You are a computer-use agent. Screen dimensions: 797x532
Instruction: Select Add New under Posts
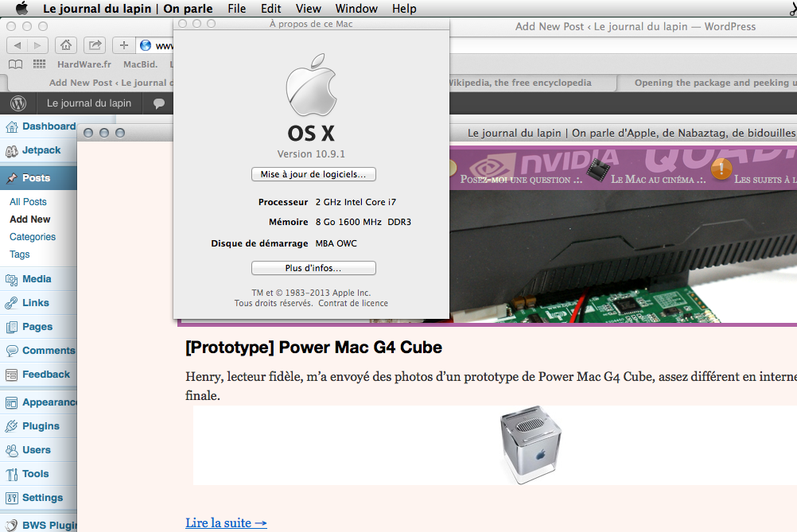(30, 219)
